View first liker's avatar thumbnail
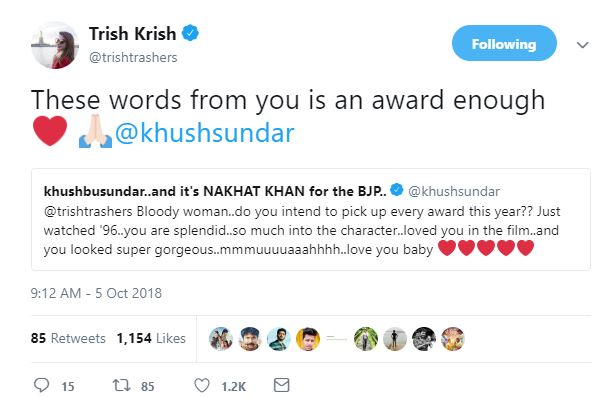This screenshot has width=616, height=397. [x=221, y=338]
